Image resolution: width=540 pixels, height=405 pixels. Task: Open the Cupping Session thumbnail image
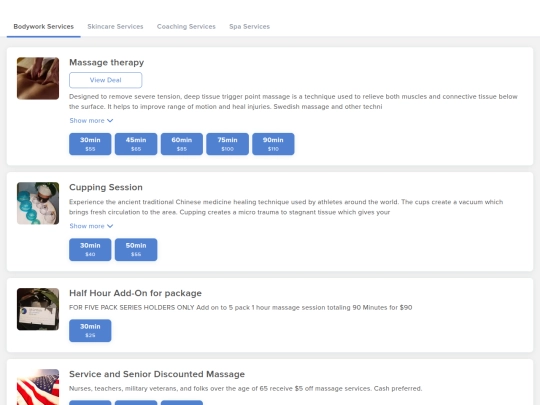(x=38, y=203)
